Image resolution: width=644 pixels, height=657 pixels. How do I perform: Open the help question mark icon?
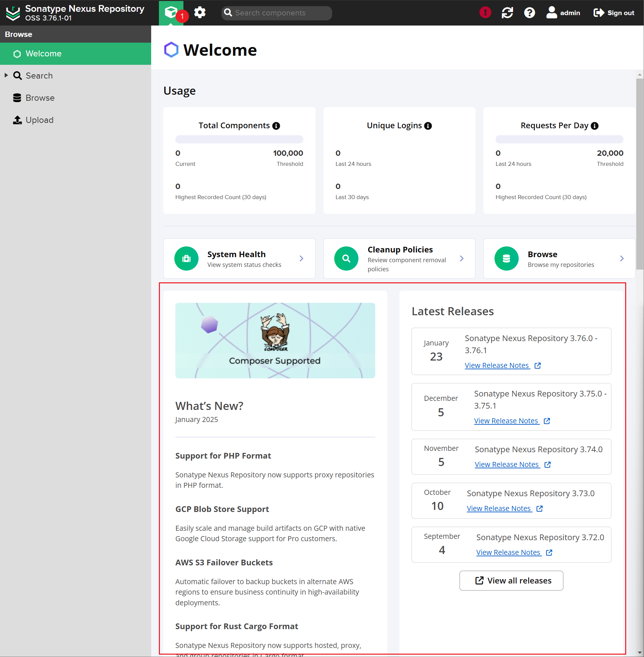click(x=529, y=13)
